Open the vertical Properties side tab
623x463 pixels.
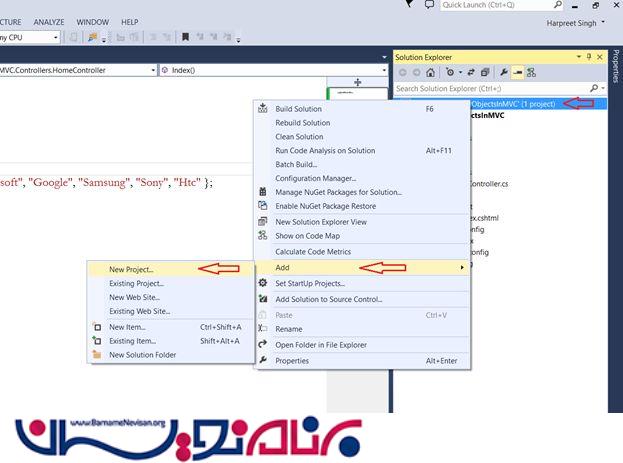coord(616,66)
